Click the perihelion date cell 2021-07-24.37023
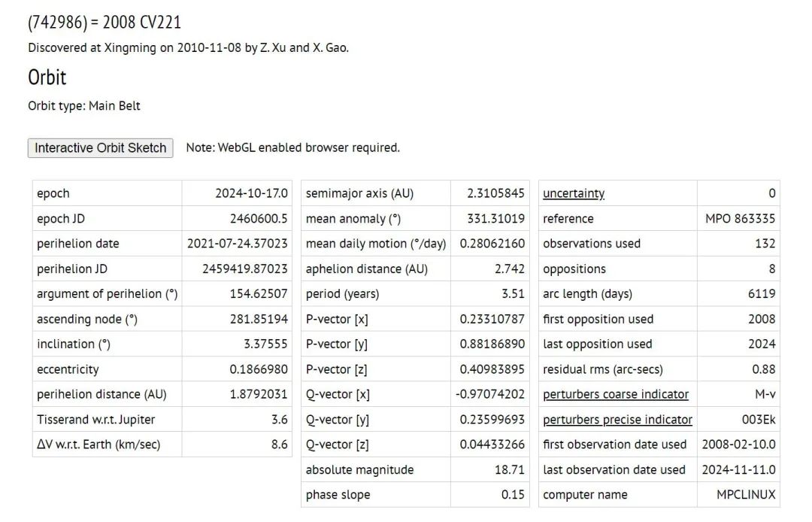This screenshot has height=522, width=812. (x=238, y=244)
